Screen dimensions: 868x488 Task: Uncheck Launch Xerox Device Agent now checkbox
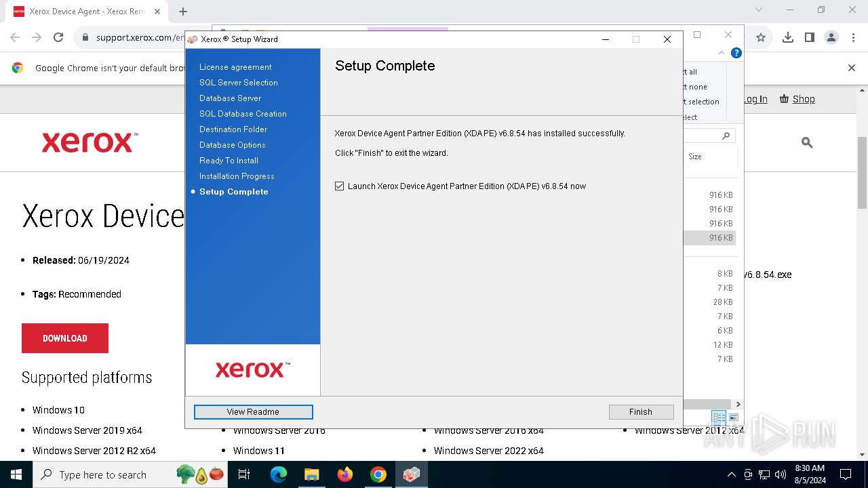point(340,186)
